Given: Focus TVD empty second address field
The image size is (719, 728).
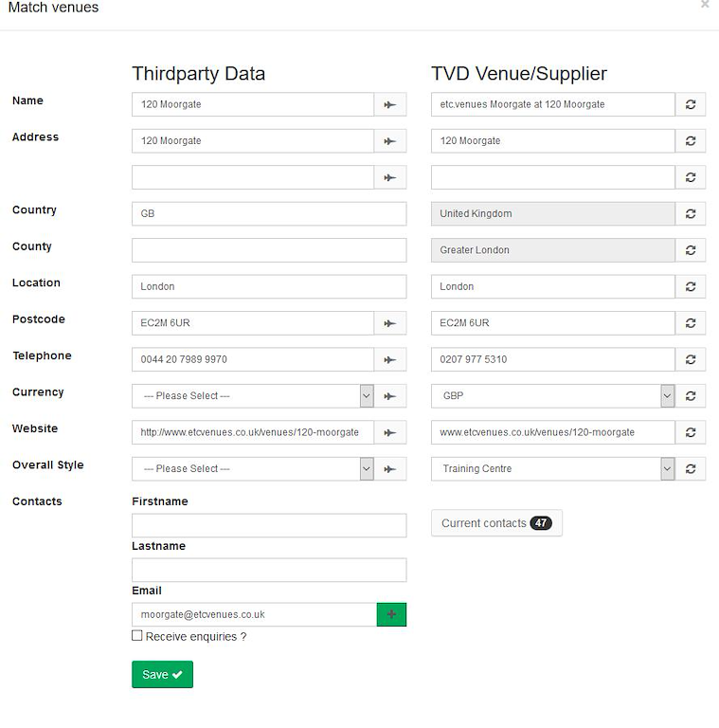Looking at the screenshot, I should click(553, 177).
